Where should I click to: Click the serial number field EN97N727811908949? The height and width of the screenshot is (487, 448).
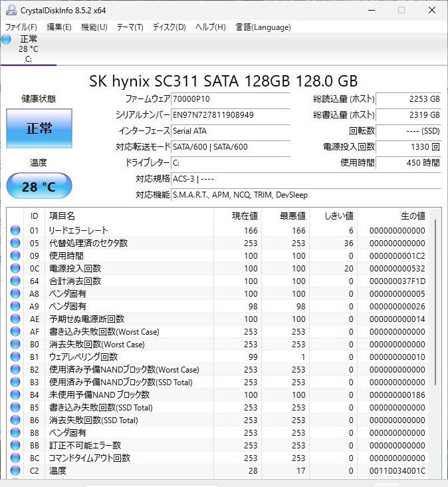click(230, 115)
